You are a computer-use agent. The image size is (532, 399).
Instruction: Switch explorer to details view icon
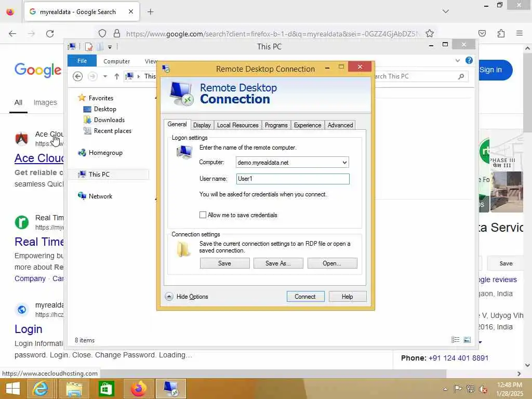[455, 340]
